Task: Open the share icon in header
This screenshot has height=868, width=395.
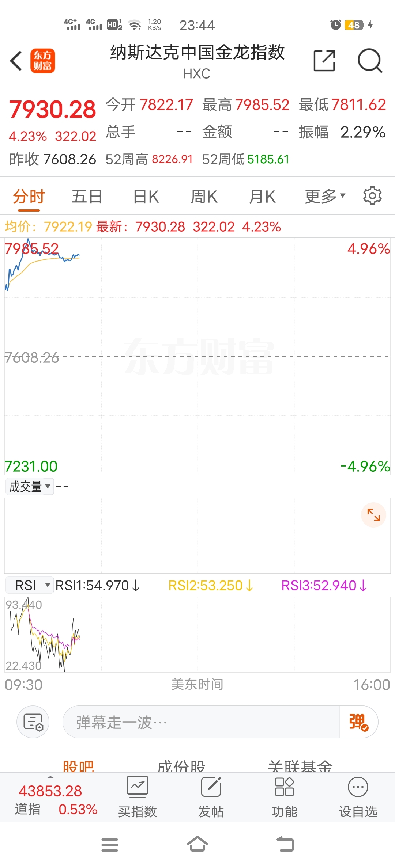Action: click(x=324, y=61)
